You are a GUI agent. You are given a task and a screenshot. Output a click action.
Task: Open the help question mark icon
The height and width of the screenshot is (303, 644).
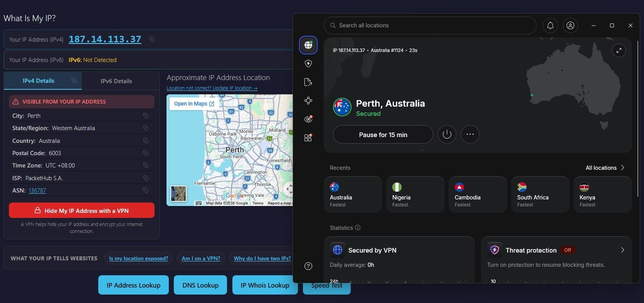click(x=308, y=266)
